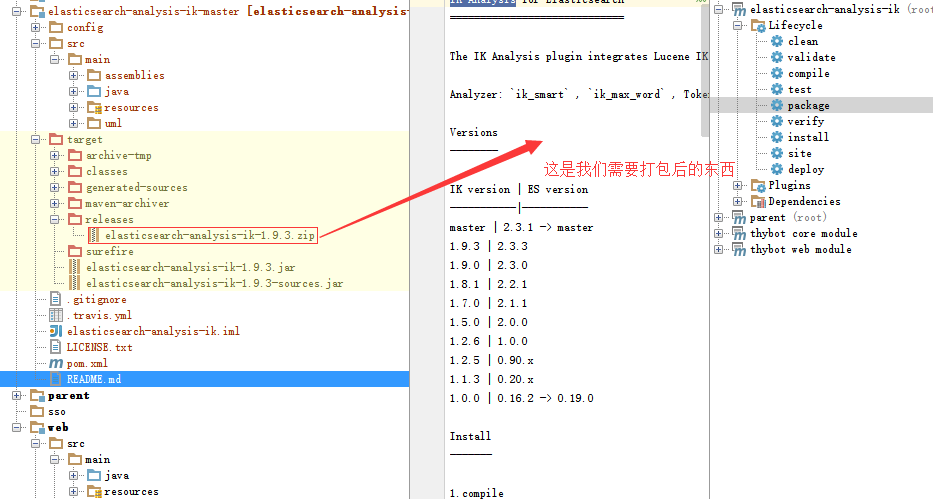Image resolution: width=933 pixels, height=499 pixels.
Task: Select elasticsearch-analysis-ik root in Maven panel
Action: 825,10
